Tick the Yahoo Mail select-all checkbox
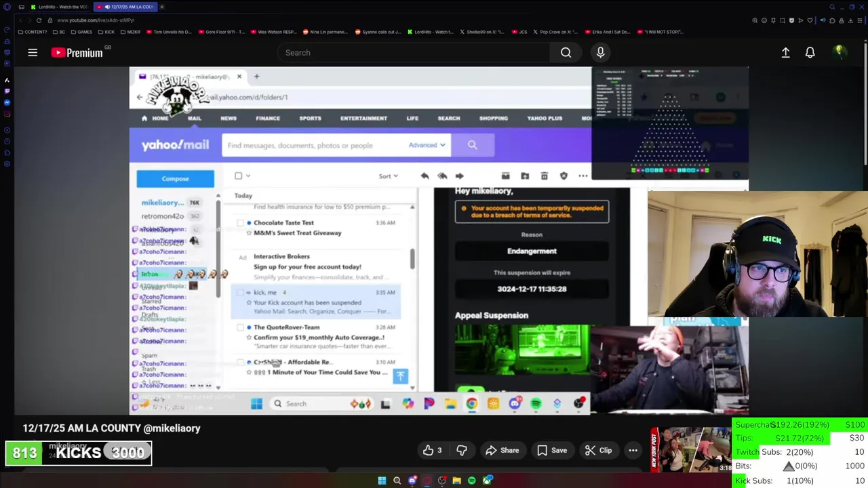Image resolution: width=868 pixels, height=488 pixels. click(238, 176)
